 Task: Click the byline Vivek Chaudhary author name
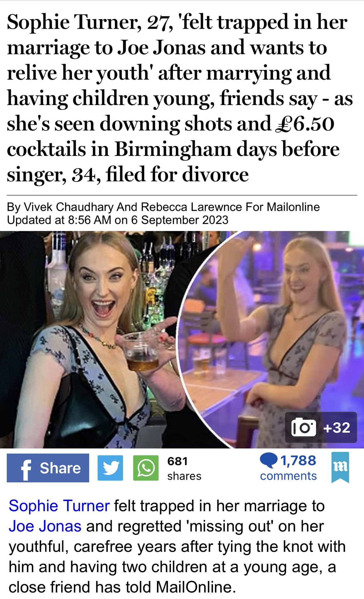pos(68,207)
